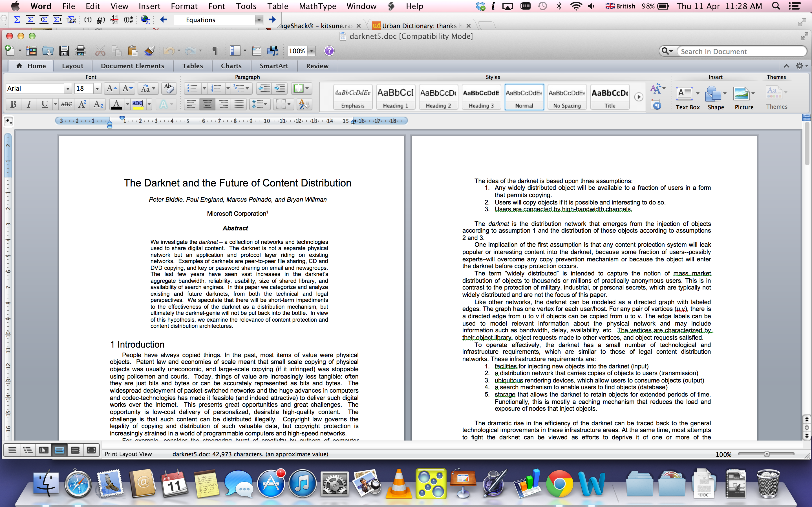Apply the Superscript format icon
The width and height of the screenshot is (812, 507).
(82, 104)
